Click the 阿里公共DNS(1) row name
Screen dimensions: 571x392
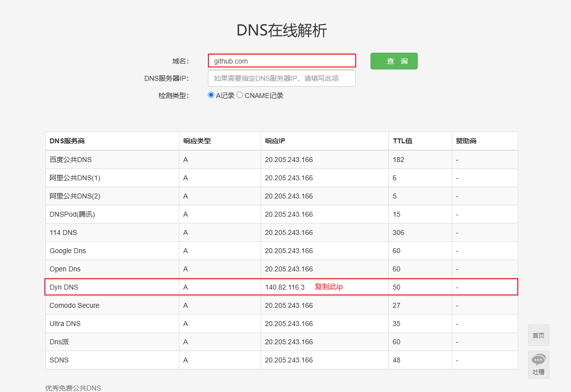coord(75,178)
